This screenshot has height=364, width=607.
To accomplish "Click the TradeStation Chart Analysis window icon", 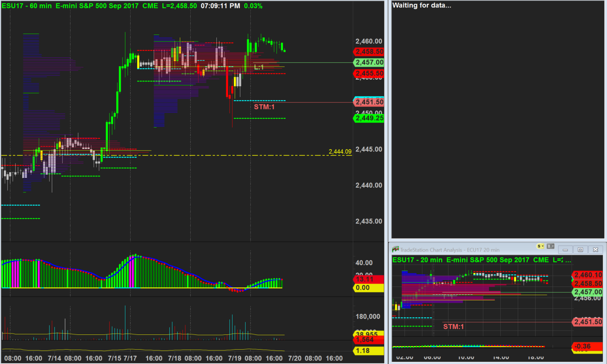I will [x=395, y=249].
